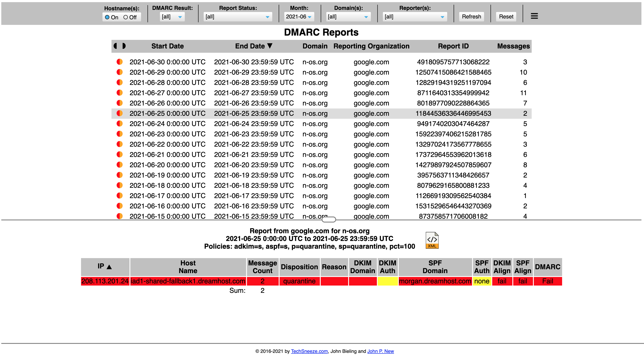The width and height of the screenshot is (644, 358).
Task: Select Hostname Off radio button
Action: (125, 17)
